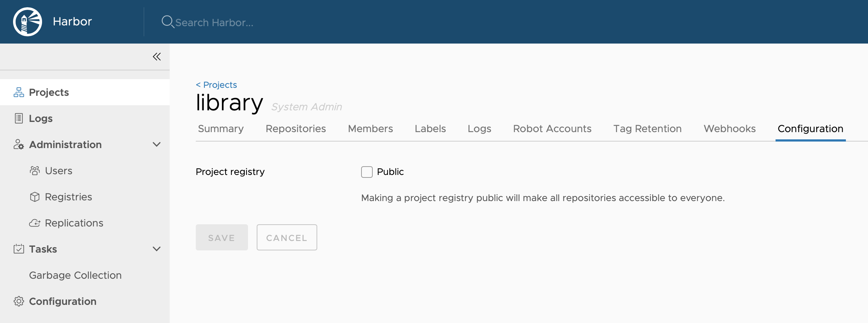This screenshot has width=868, height=323.
Task: Click the Replications cloud icon
Action: [x=35, y=223]
